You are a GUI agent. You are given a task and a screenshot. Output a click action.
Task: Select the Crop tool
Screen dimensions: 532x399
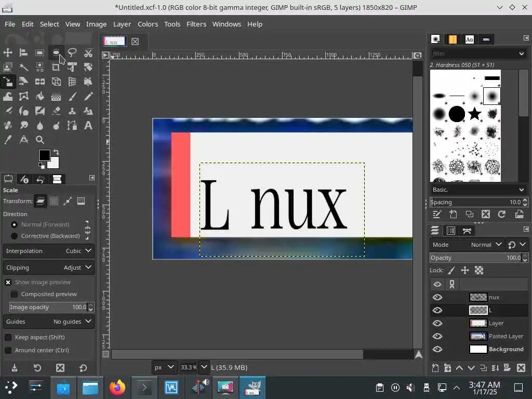point(56,67)
